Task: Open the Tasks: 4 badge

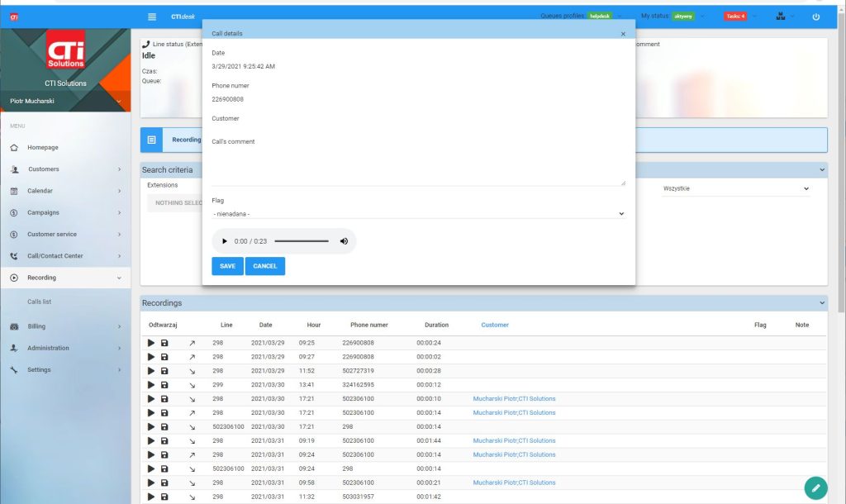Action: [x=734, y=17]
